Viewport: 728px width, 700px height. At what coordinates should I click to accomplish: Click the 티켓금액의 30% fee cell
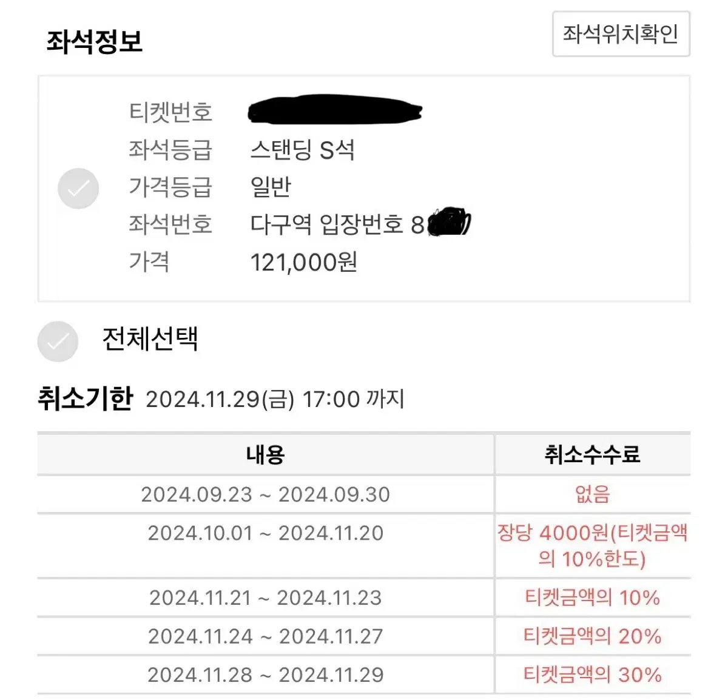593,675
